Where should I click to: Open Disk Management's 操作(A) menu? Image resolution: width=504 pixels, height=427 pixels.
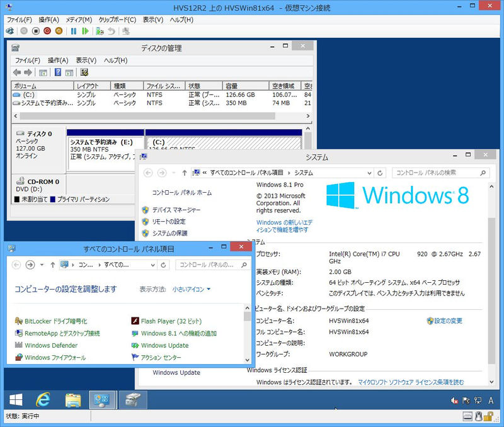[x=58, y=60]
